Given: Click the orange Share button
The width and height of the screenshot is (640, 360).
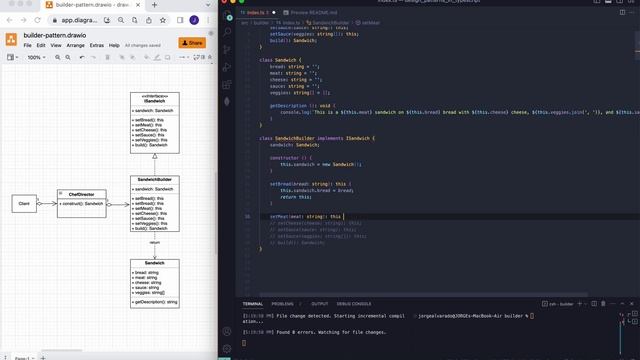Looking at the screenshot, I should point(192,43).
